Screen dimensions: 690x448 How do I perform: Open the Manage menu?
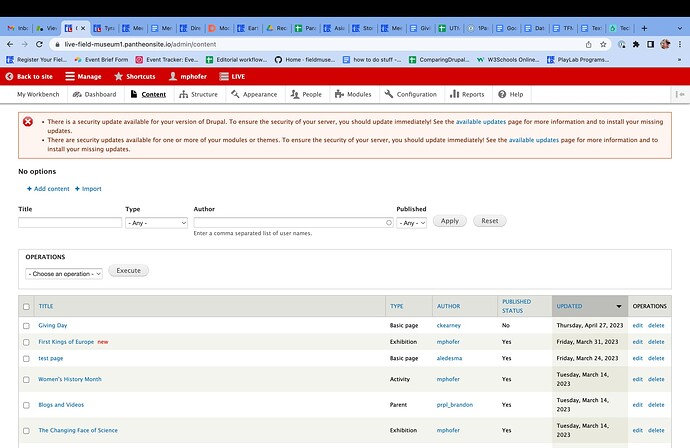(x=83, y=76)
